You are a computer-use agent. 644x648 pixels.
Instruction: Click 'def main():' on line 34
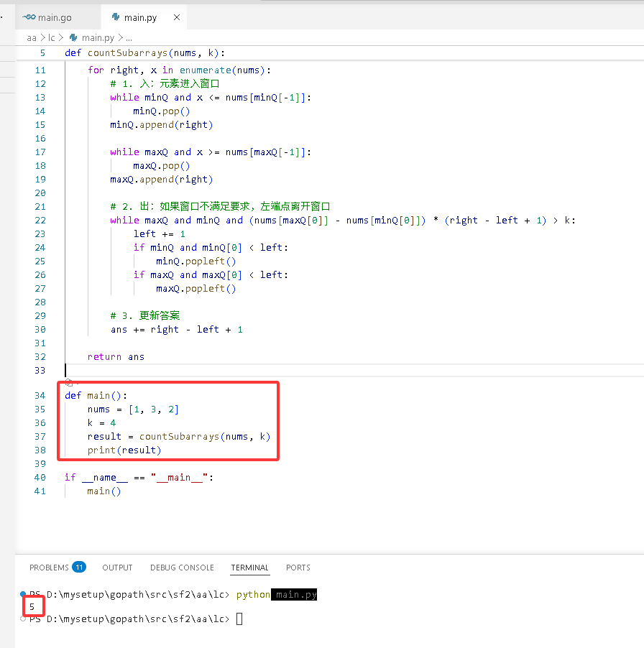96,396
